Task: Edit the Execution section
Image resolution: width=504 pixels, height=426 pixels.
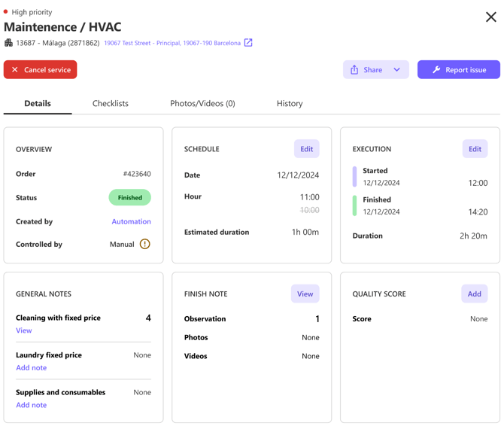Action: [475, 149]
